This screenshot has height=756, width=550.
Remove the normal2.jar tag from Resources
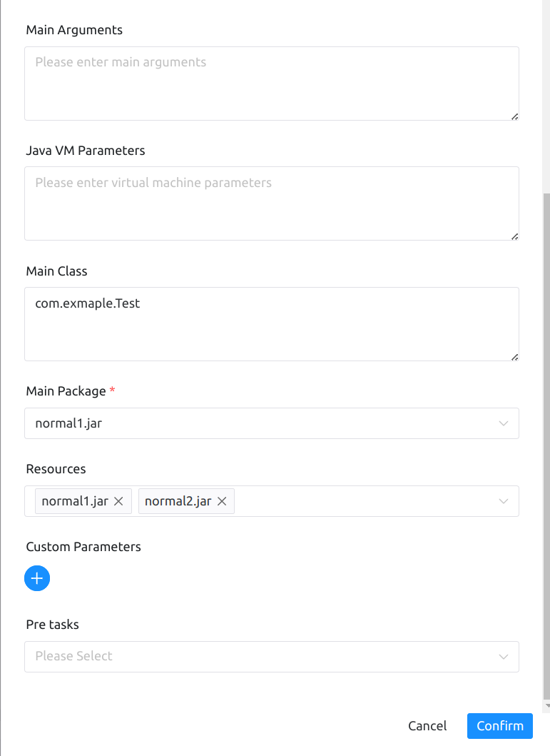[222, 501]
